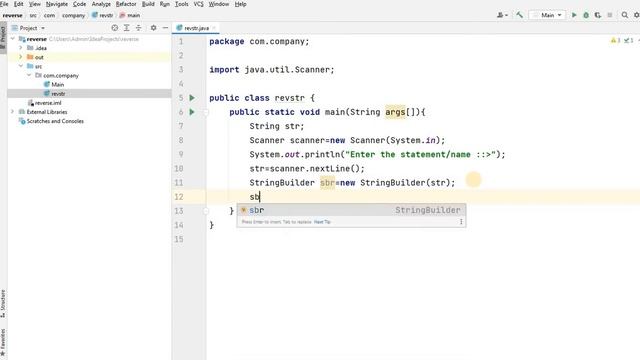The image size is (640, 360).
Task: Open the View menu
Action: coord(35,4)
